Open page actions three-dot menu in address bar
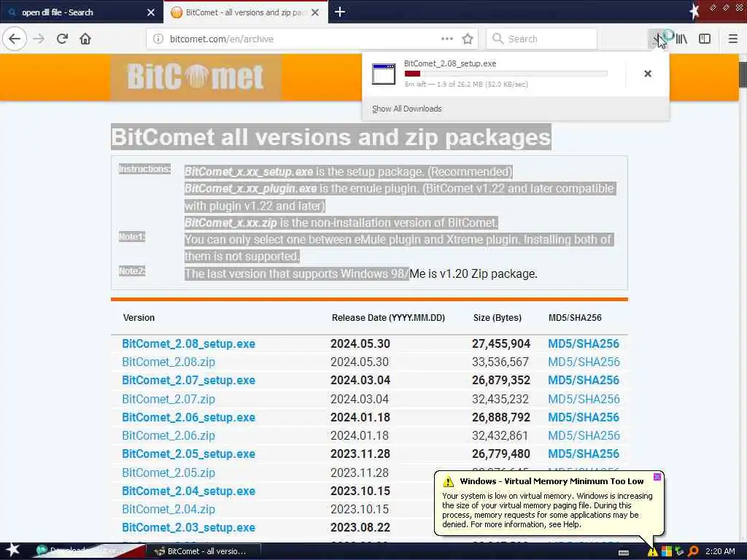Viewport: 747px width, 560px height. click(x=447, y=39)
